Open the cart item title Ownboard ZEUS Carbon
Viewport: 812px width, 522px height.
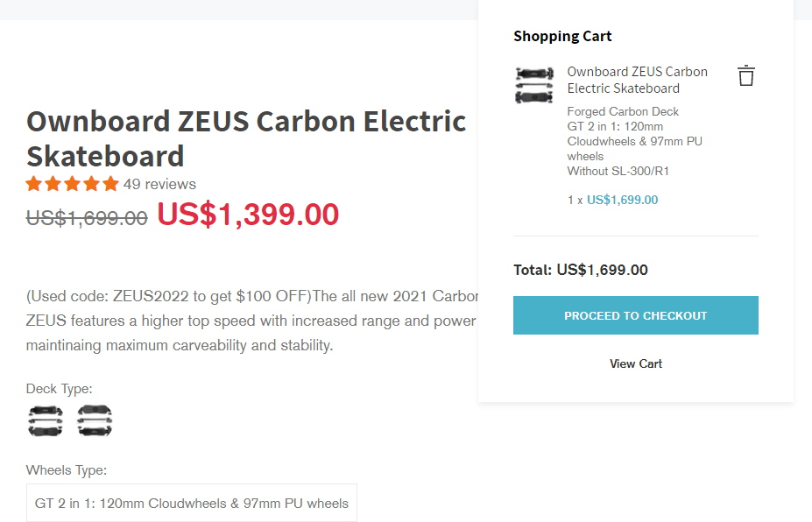637,80
